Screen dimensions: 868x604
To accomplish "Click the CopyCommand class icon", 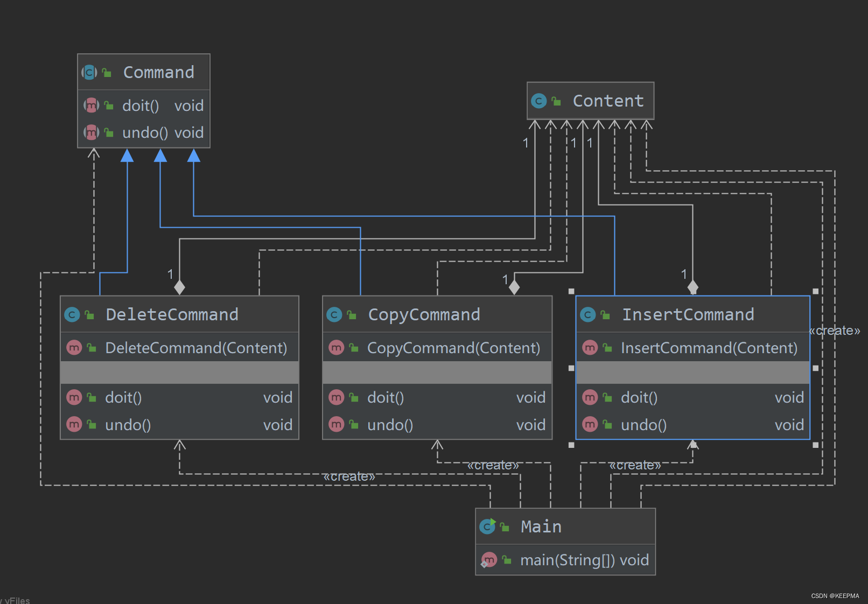I will click(x=334, y=314).
